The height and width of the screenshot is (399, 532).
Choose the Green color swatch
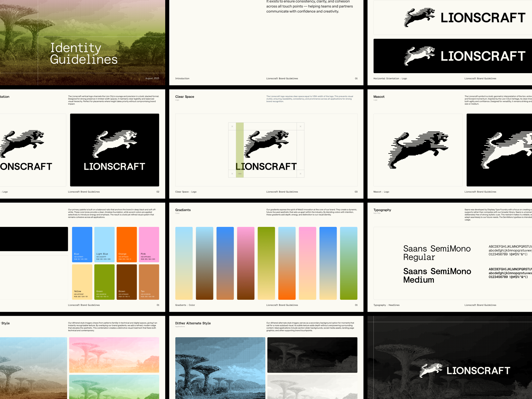[x=104, y=281]
